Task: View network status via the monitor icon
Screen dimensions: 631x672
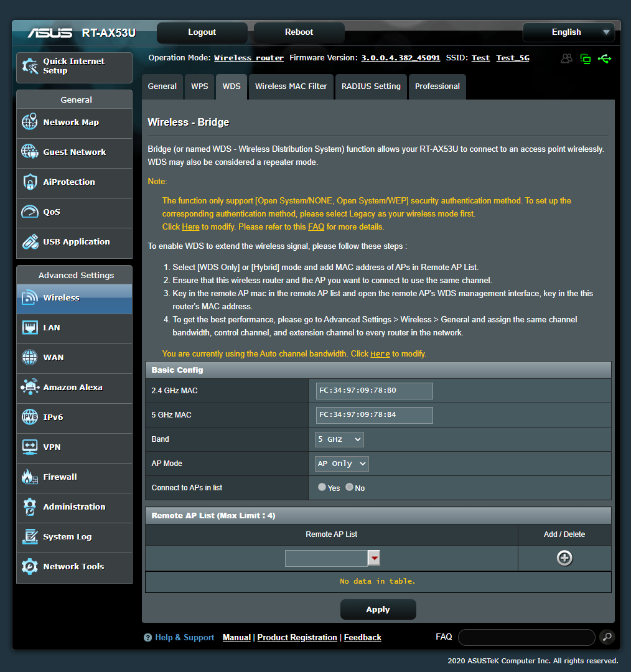Action: (x=586, y=58)
